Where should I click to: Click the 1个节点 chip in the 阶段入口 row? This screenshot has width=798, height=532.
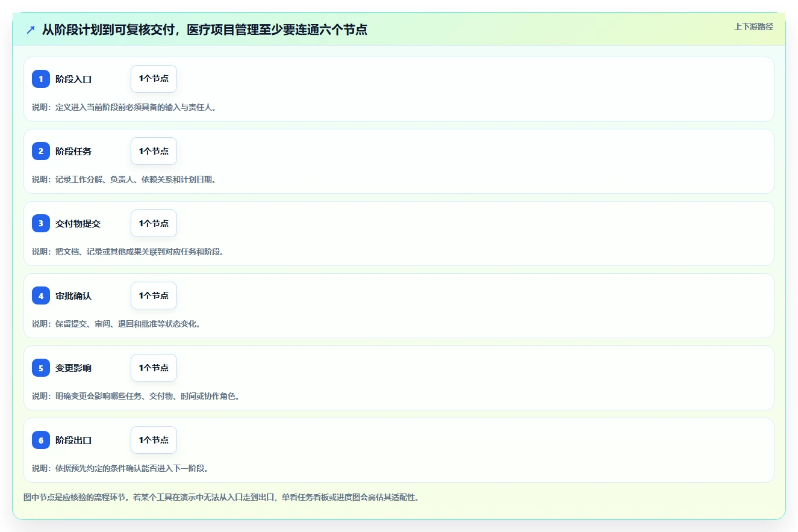pos(154,79)
